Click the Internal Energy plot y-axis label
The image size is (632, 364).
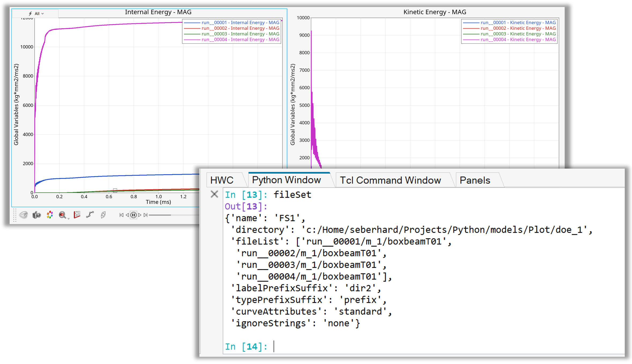16,105
